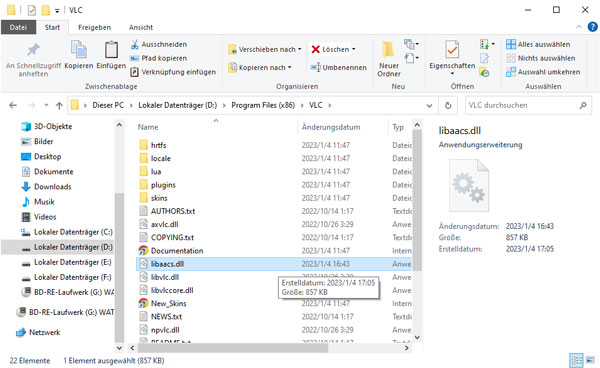The height and width of the screenshot is (368, 600).
Task: Click the Löschen red X button
Action: point(315,49)
